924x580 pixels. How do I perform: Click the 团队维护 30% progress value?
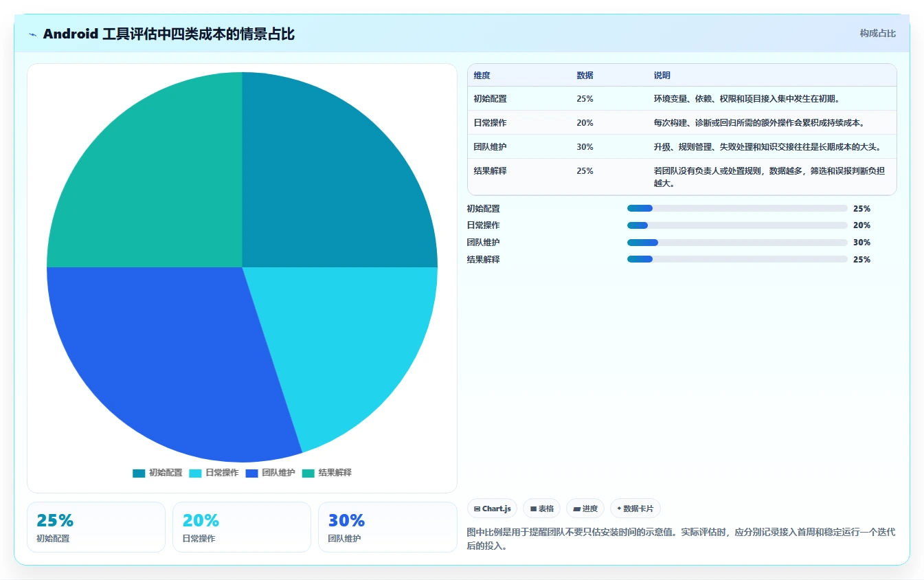click(x=861, y=243)
